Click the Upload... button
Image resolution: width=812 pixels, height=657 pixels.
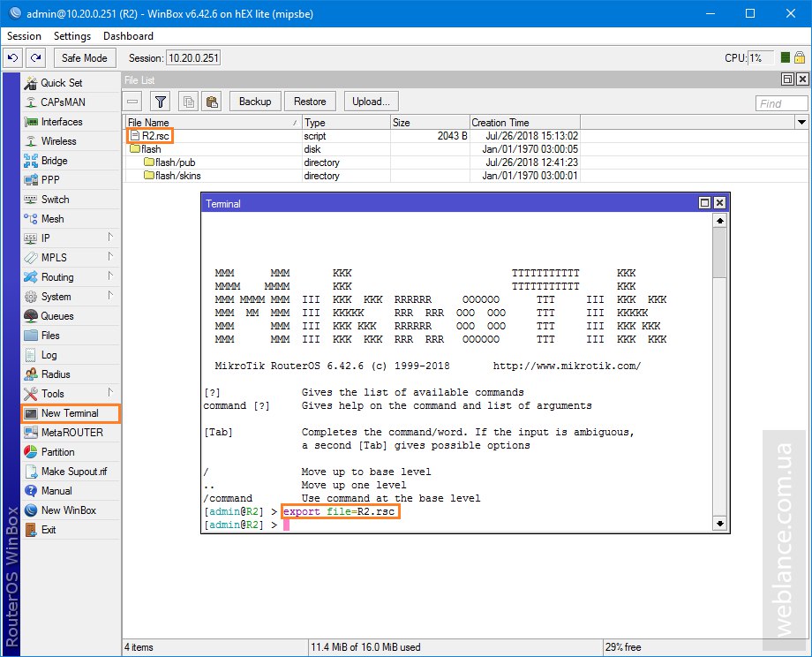[371, 102]
